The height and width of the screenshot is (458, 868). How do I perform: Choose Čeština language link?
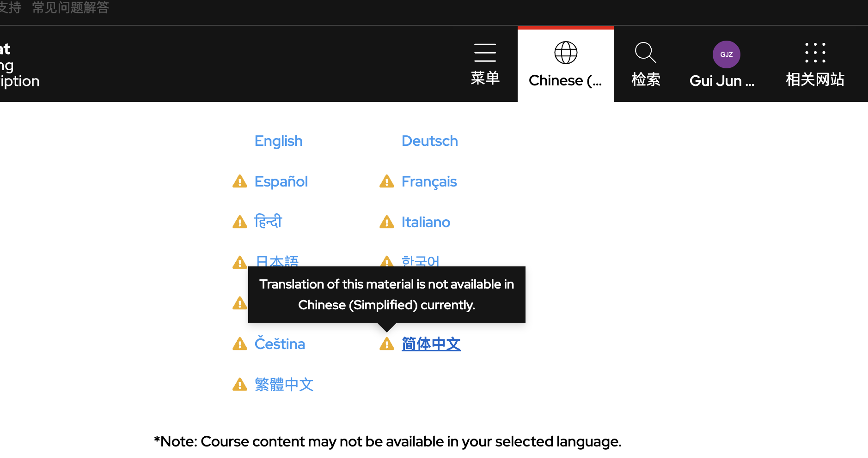pyautogui.click(x=280, y=344)
